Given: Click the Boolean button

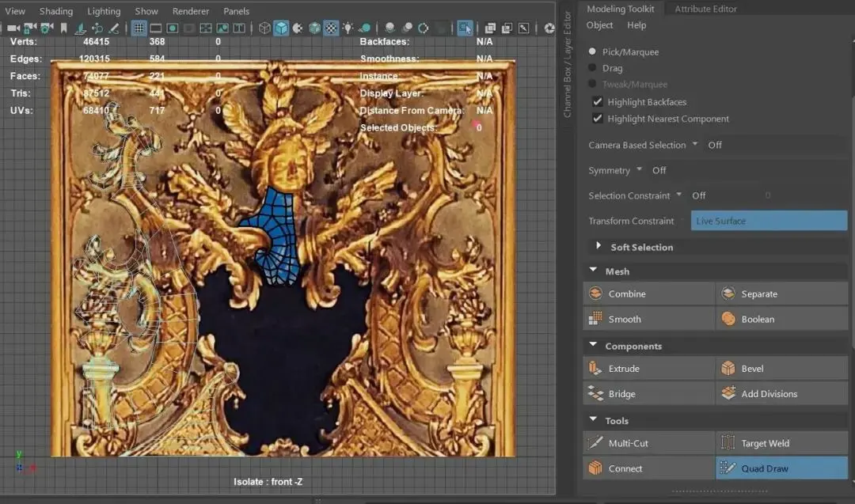Looking at the screenshot, I should point(782,319).
